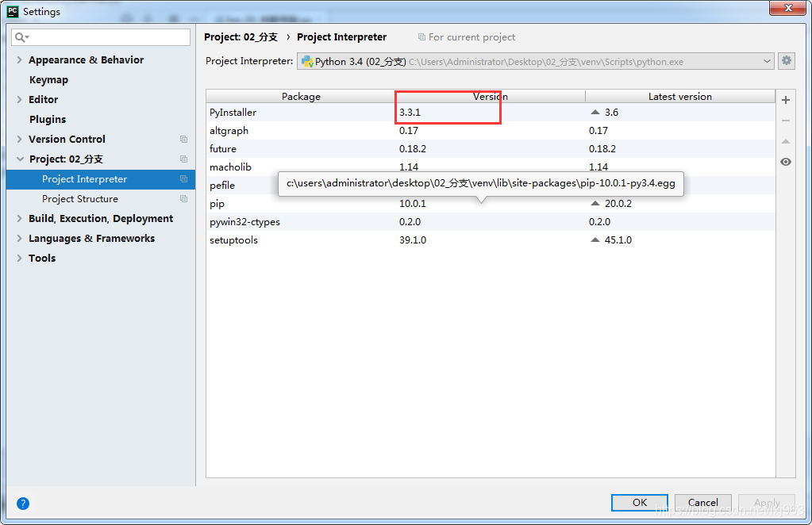
Task: Click the upgrade arrow next to 20.0.2
Action: (595, 203)
